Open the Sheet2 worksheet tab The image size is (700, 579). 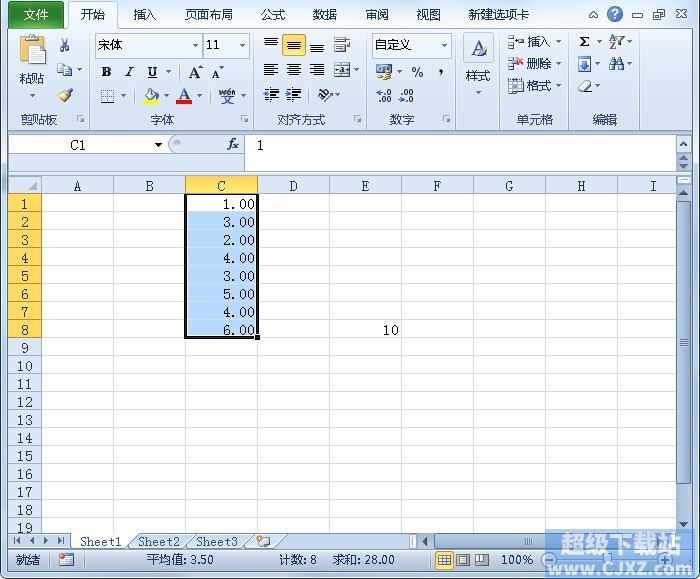point(158,542)
